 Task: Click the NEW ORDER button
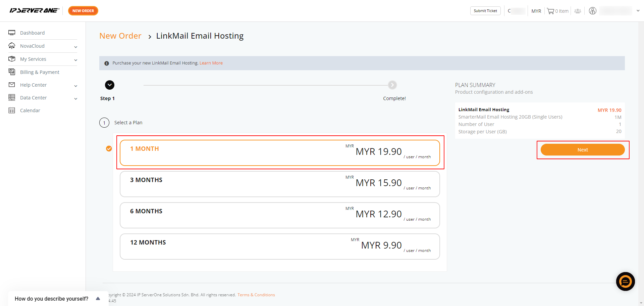[83, 11]
